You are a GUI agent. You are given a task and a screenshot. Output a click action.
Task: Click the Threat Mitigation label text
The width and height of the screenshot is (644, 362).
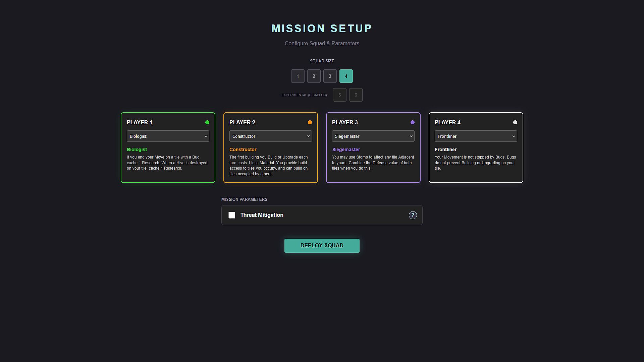point(262,215)
